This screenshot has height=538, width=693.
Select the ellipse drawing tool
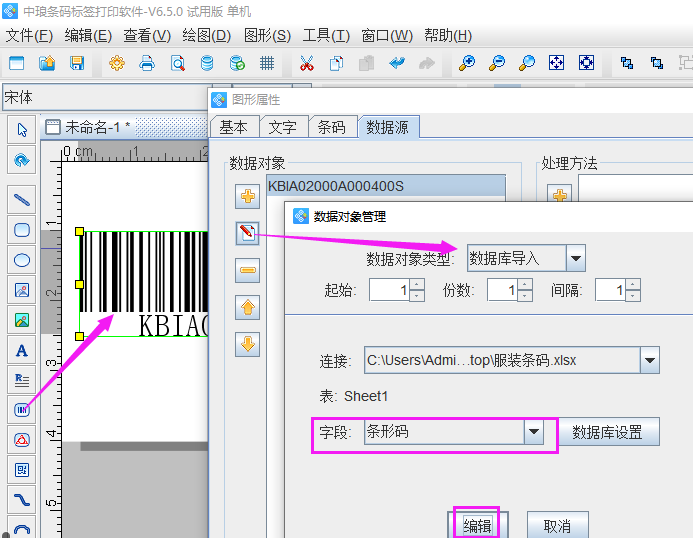pos(22,260)
